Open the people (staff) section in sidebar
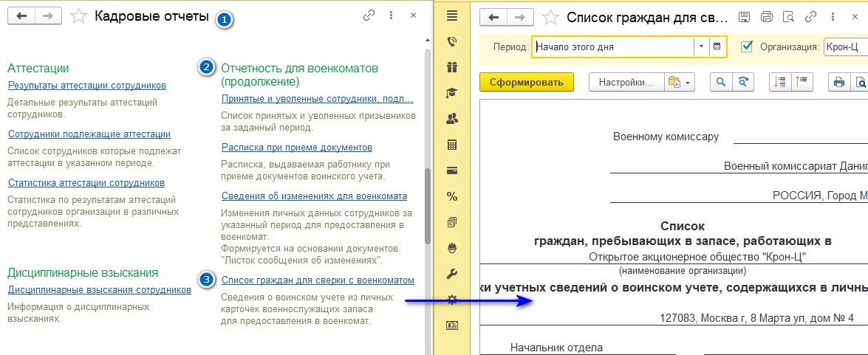 click(x=451, y=118)
